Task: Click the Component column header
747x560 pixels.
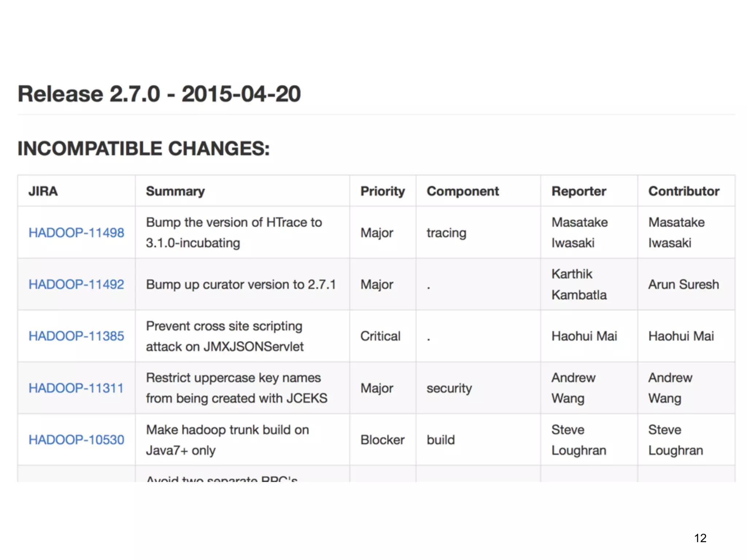Action: coord(462,191)
